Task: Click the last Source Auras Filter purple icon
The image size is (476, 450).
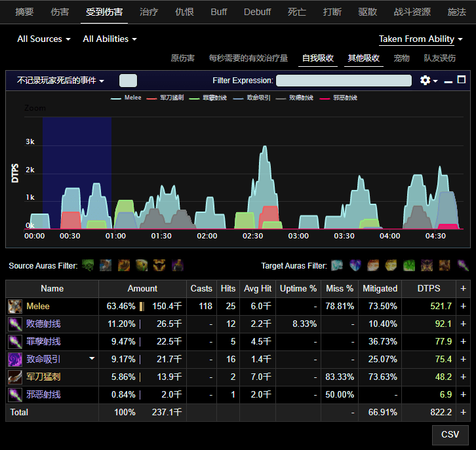Action: [178, 265]
